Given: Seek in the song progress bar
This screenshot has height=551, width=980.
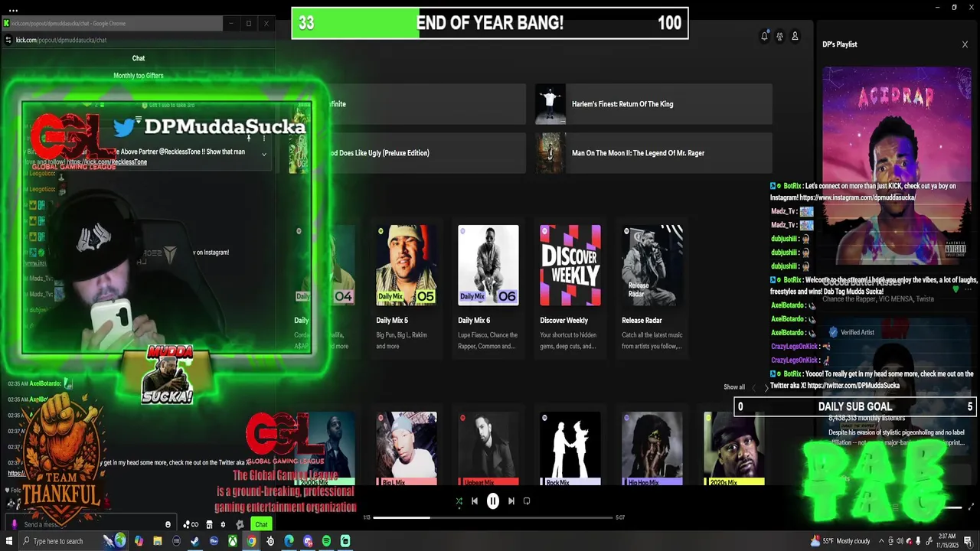Looking at the screenshot, I should 494,517.
